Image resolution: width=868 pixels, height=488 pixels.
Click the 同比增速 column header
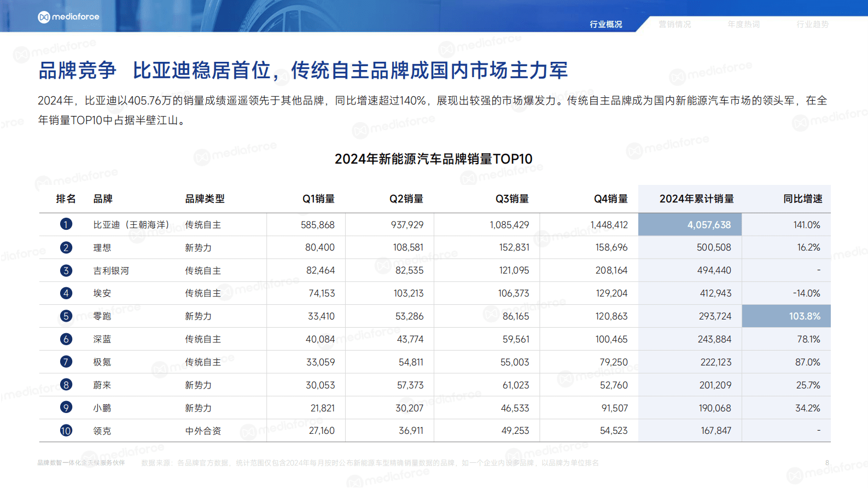tap(802, 199)
